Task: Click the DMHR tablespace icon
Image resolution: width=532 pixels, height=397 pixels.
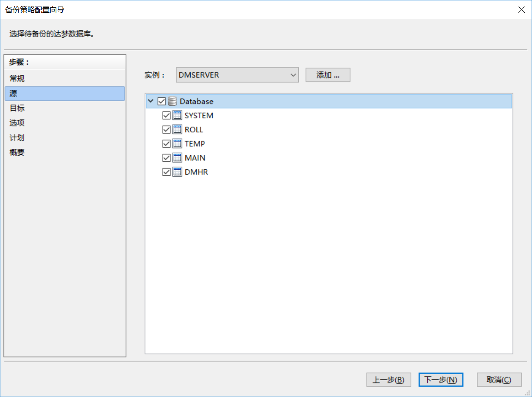Action: [177, 172]
